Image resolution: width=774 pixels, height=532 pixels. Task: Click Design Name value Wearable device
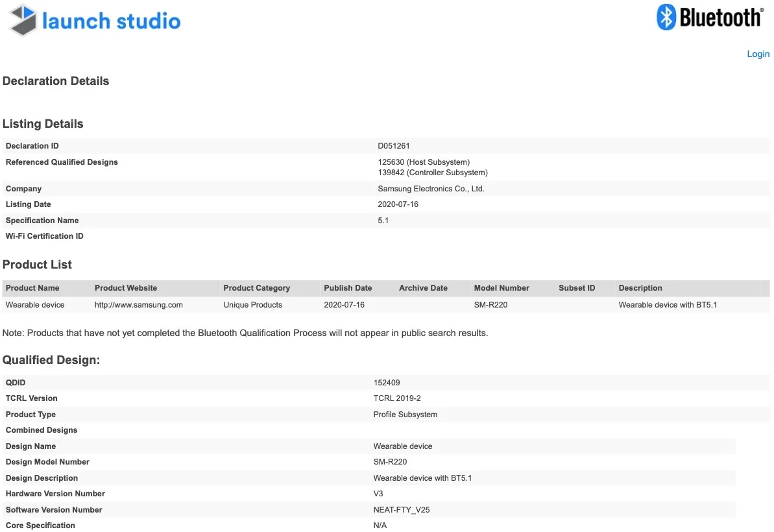[x=403, y=446]
